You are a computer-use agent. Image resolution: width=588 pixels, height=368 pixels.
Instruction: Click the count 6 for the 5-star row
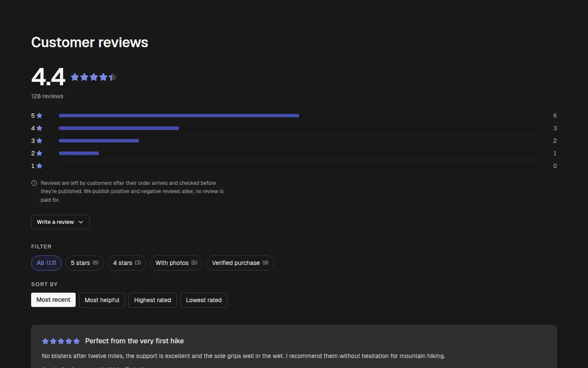(x=555, y=116)
